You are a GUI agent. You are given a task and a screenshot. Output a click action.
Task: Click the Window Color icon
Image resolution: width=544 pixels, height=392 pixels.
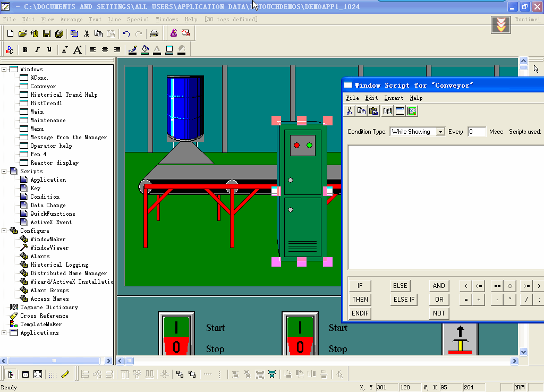[169, 49]
